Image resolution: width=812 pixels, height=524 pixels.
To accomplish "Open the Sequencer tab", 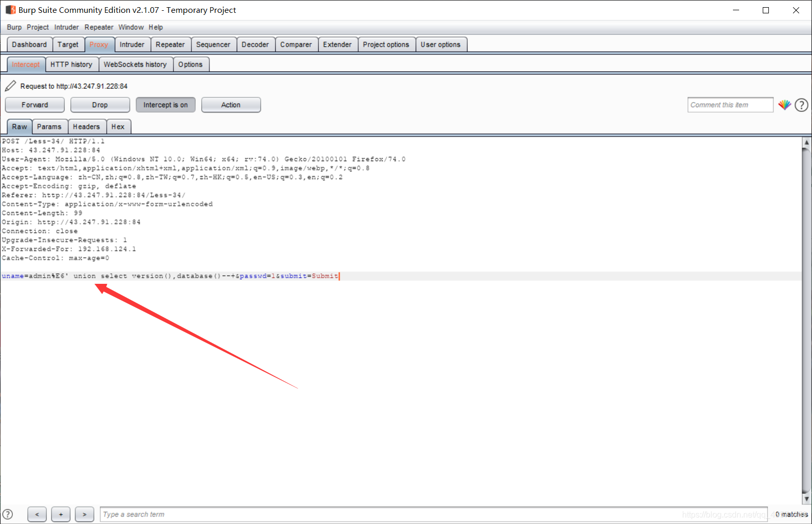I will click(213, 45).
